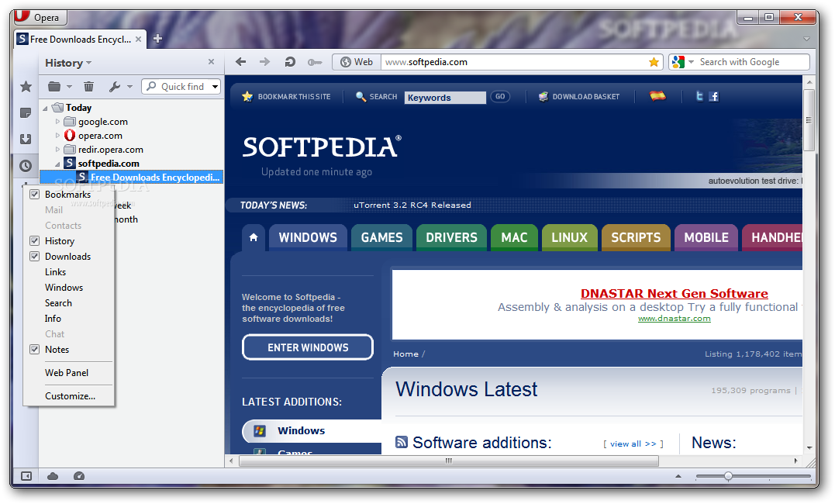Click the bookmark star in address bar
Screen dimensions: 835x504
pyautogui.click(x=654, y=62)
